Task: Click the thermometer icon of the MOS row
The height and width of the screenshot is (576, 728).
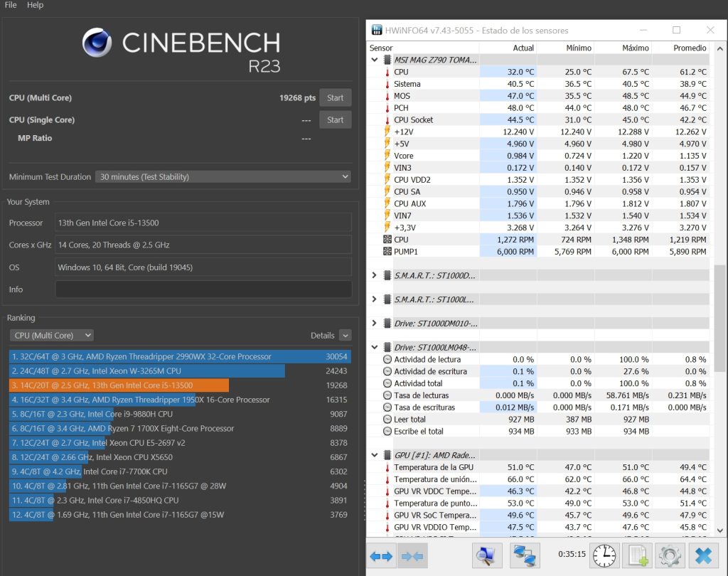Action: (x=387, y=96)
